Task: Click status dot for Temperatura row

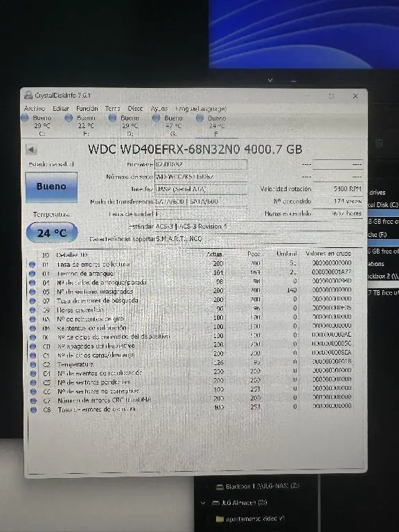Action: pyautogui.click(x=33, y=364)
